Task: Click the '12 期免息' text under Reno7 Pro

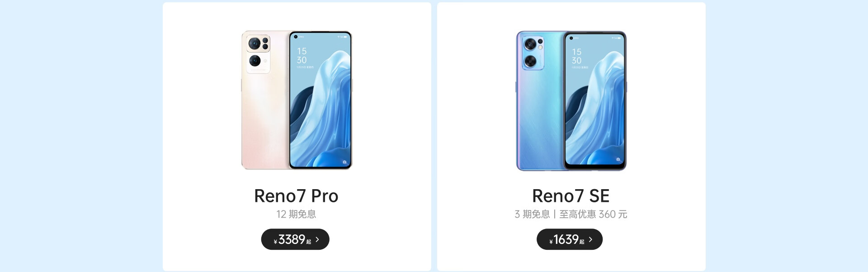Action: 296,214
